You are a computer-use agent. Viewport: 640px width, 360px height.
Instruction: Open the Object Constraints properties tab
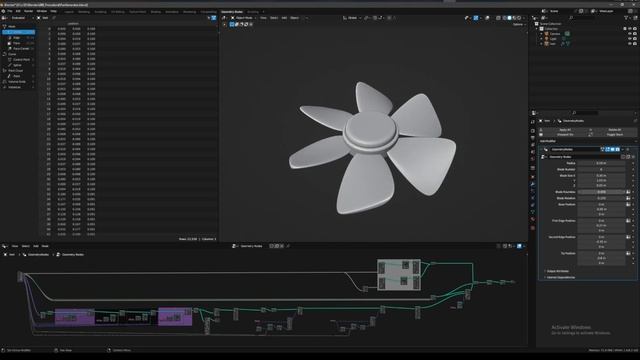click(533, 205)
